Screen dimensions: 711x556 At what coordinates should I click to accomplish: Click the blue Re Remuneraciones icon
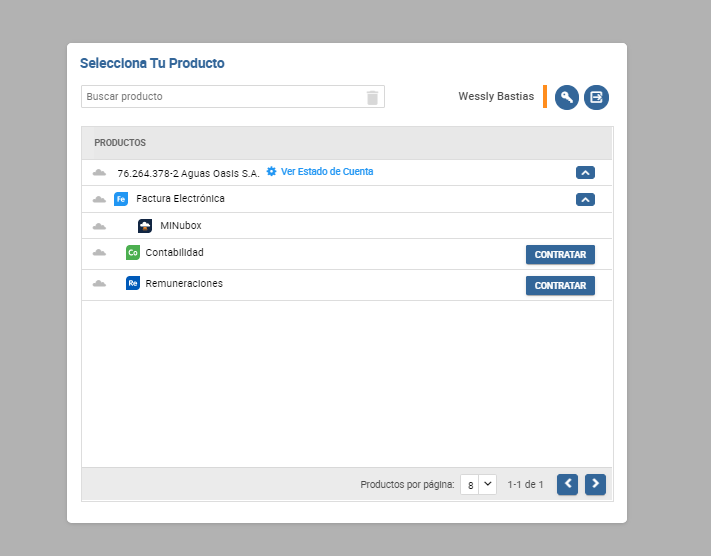point(133,284)
